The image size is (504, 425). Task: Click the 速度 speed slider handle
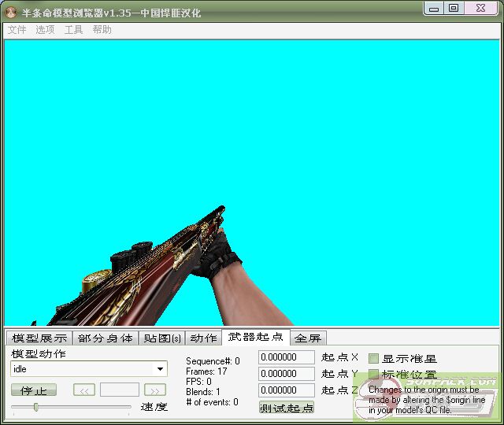[x=35, y=407]
